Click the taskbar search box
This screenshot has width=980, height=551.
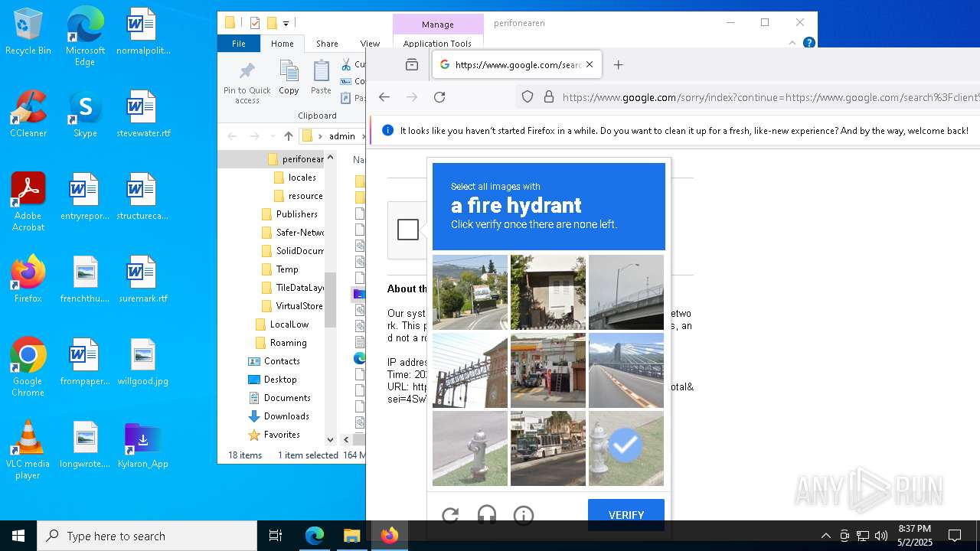point(147,536)
